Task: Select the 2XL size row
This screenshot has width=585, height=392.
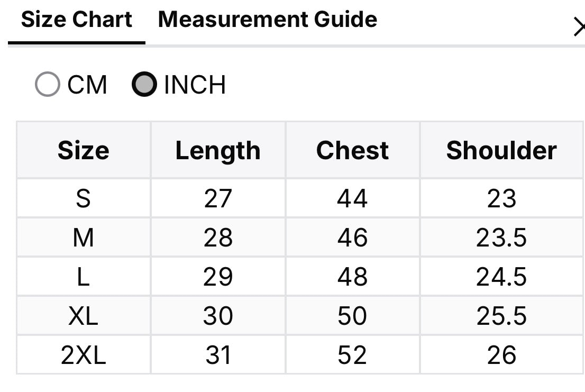Action: (x=300, y=354)
